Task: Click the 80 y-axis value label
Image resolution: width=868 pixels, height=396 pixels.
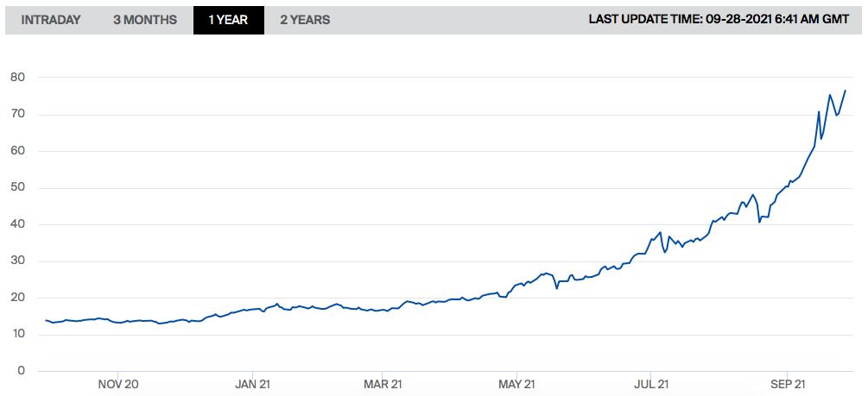Action: pyautogui.click(x=18, y=78)
